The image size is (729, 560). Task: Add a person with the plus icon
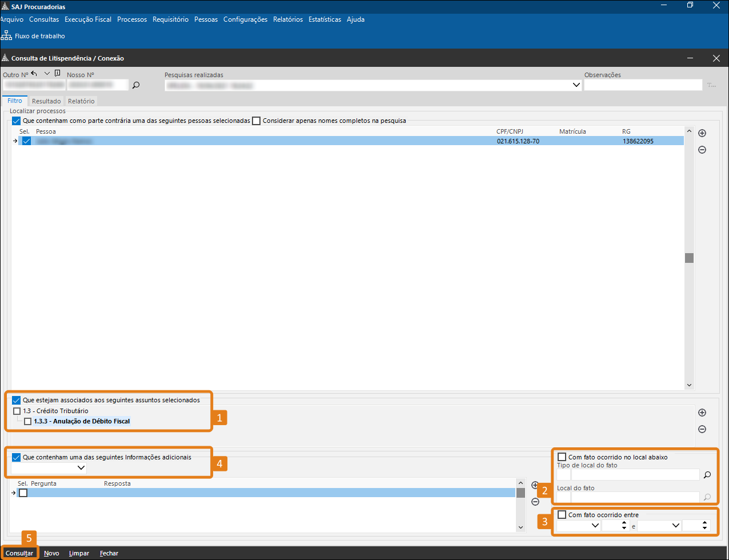(702, 133)
